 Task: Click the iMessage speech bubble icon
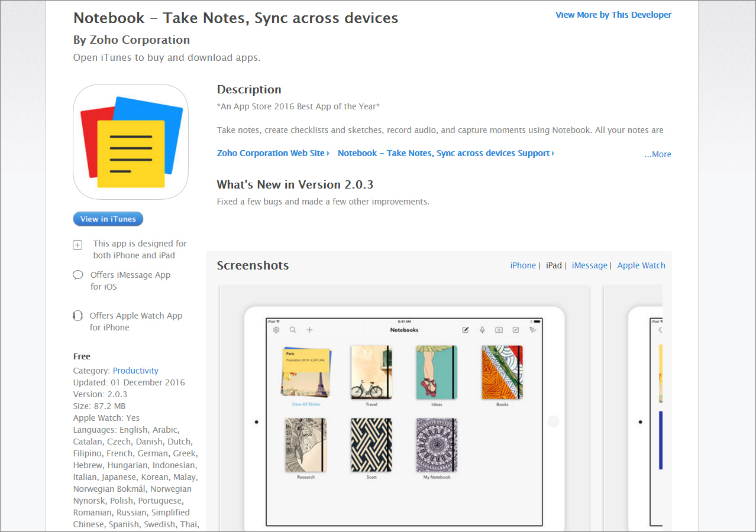[x=77, y=275]
